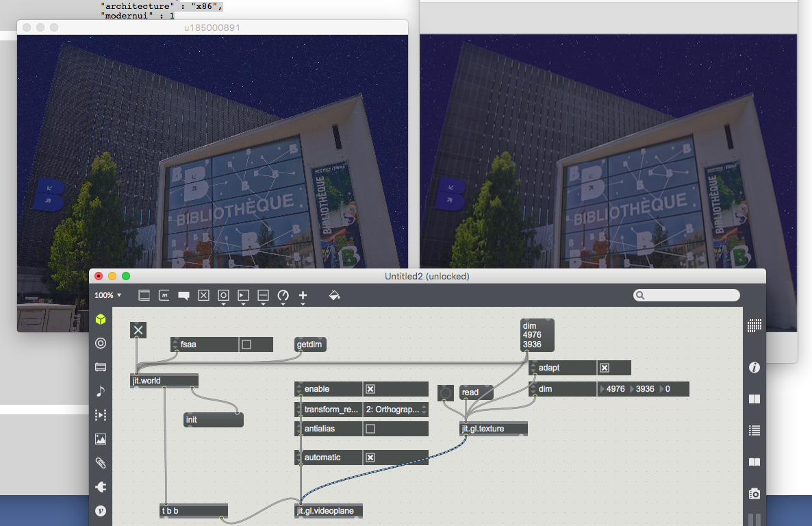Open the plus add-object toolbar menu
812x526 pixels.
point(303,295)
